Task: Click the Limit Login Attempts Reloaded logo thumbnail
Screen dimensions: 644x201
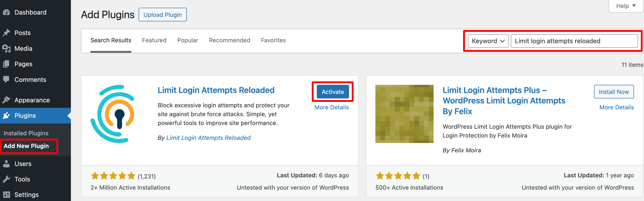Action: 113,114
